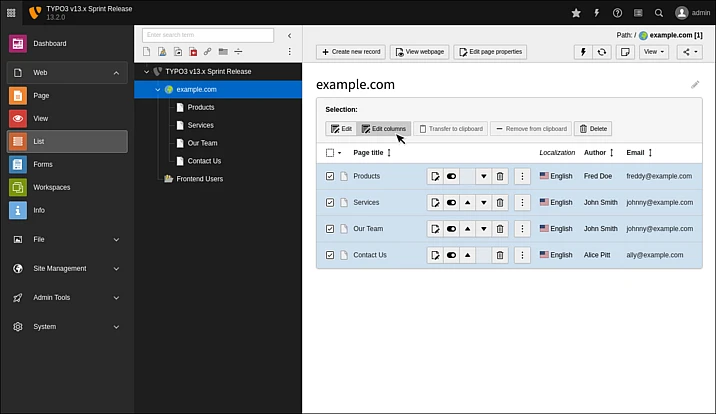Viewport: 716px width, 414px height.
Task: Open the help question mark icon
Action: point(617,13)
